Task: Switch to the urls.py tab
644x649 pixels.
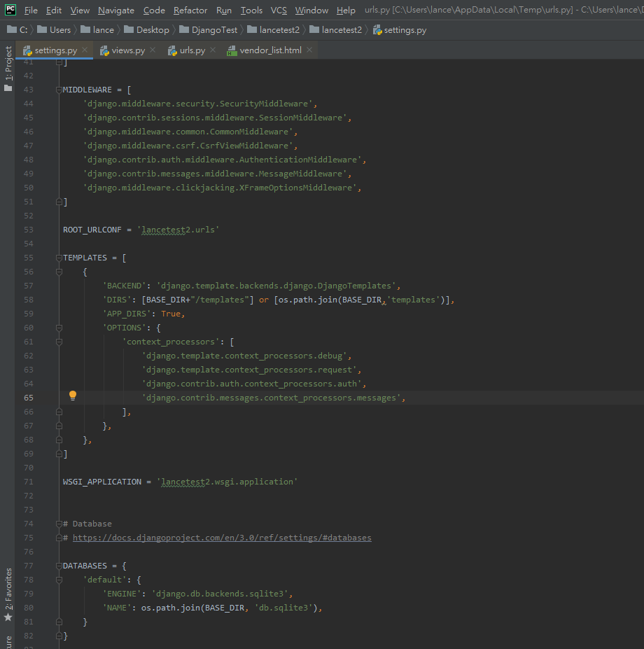Action: (x=192, y=50)
